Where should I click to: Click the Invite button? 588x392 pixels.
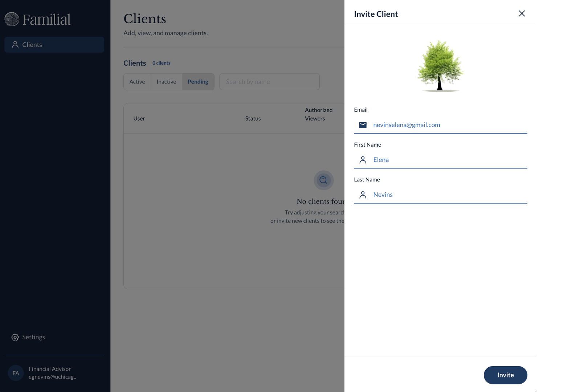(x=505, y=375)
